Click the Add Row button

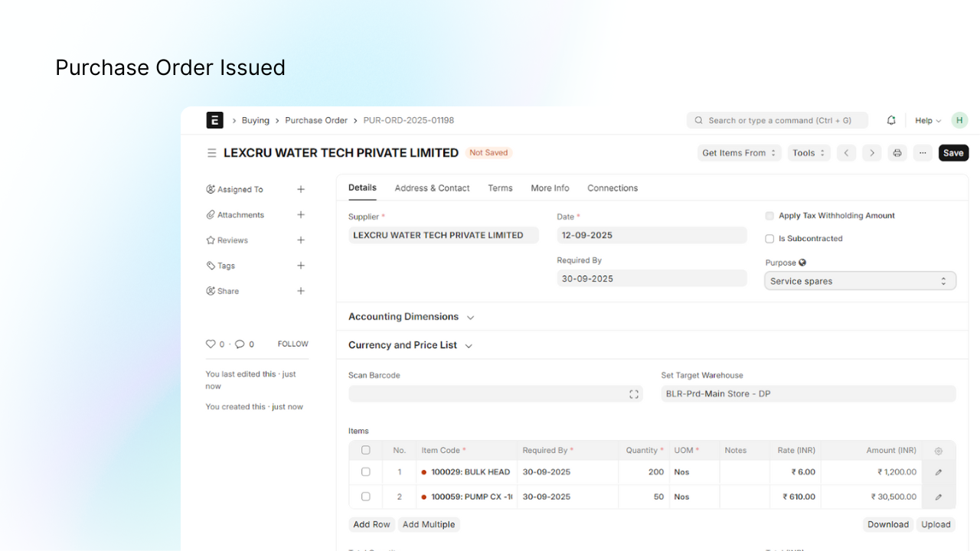pos(371,524)
